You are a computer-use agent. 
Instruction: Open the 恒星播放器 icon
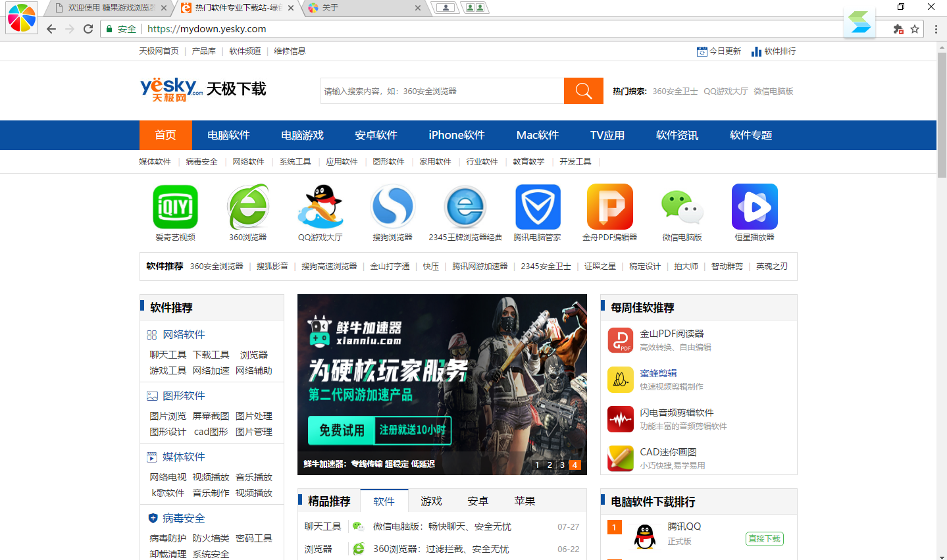(755, 207)
